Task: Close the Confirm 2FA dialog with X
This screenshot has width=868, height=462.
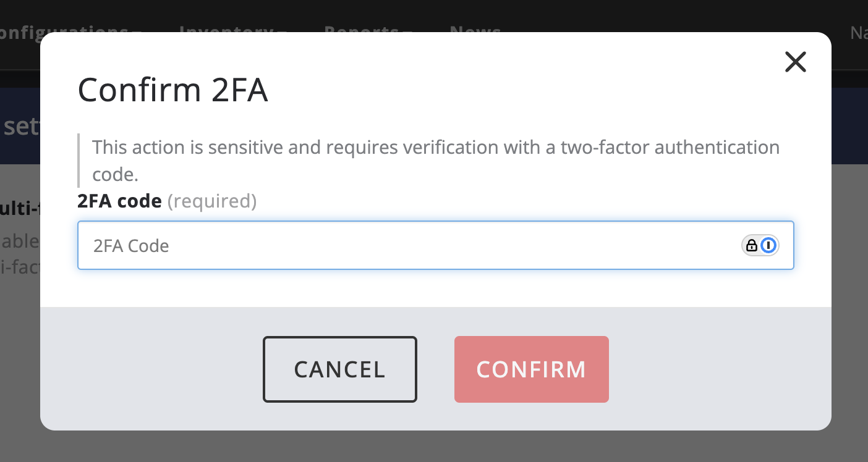Action: 795,62
